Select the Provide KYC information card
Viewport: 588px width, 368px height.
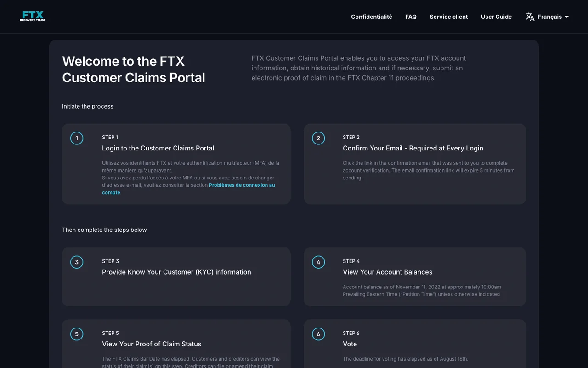pos(176,277)
